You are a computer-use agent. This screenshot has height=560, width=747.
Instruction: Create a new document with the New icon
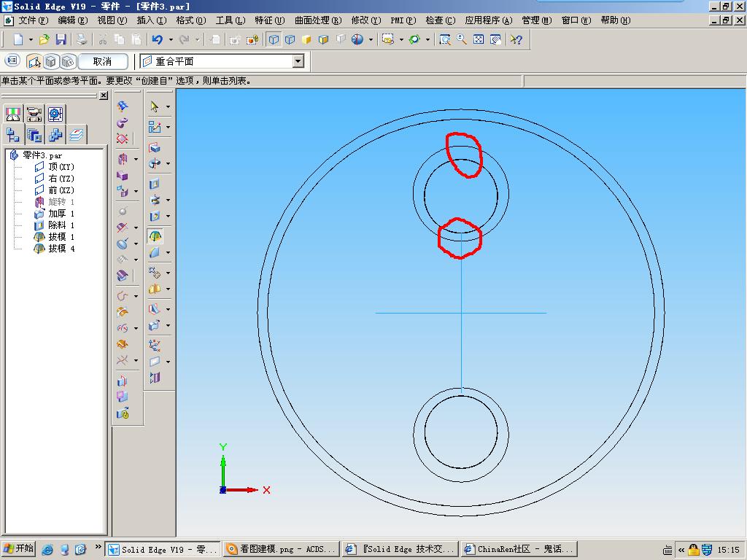pyautogui.click(x=18, y=39)
